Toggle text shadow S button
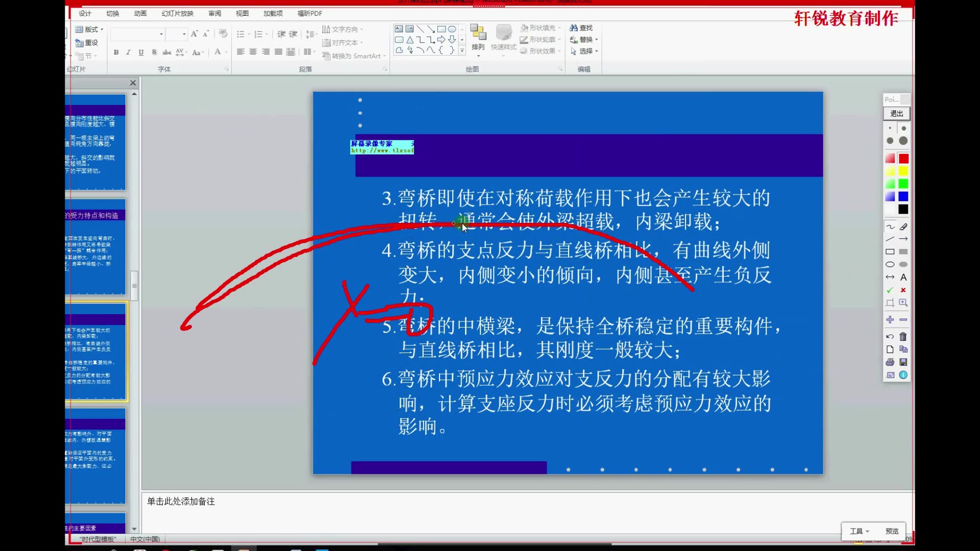Screen dimensions: 980x551 [154, 52]
